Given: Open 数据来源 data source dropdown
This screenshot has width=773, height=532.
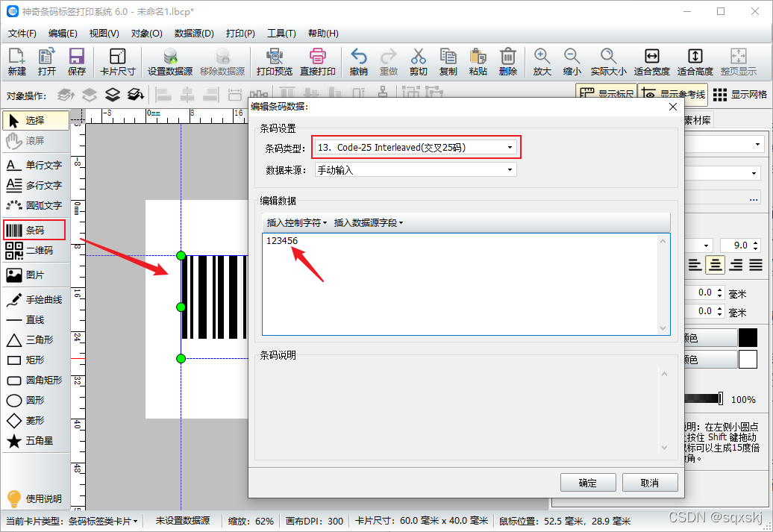Looking at the screenshot, I should (416, 170).
